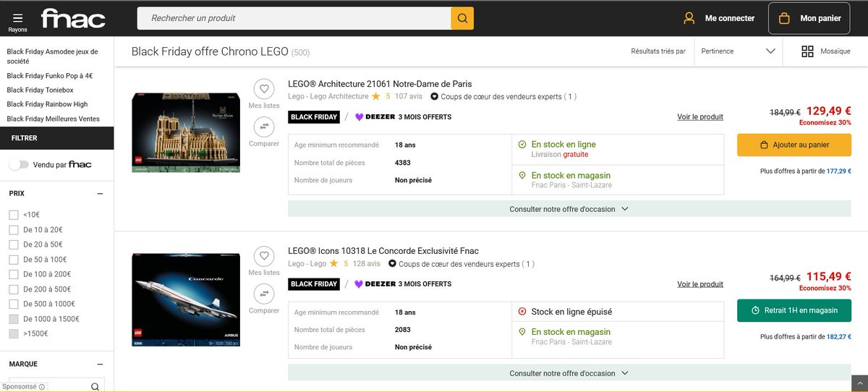Open Mon panier shopping basket
The image size is (868, 392).
(809, 18)
